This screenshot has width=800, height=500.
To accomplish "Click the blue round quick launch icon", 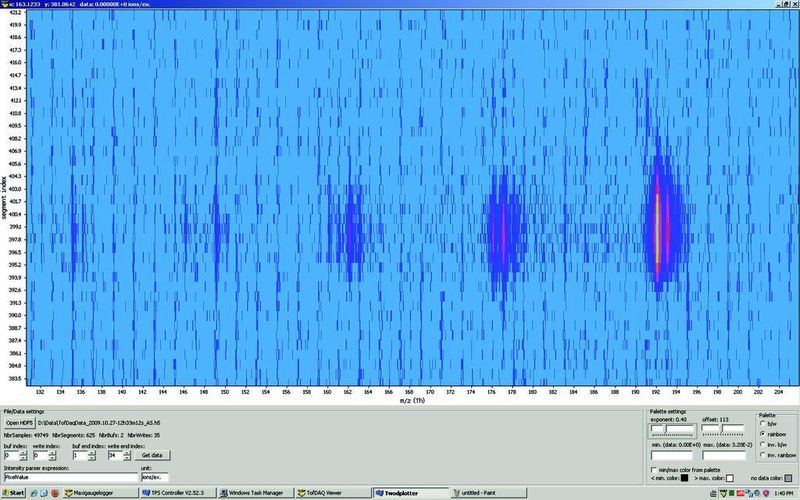I will click(44, 493).
